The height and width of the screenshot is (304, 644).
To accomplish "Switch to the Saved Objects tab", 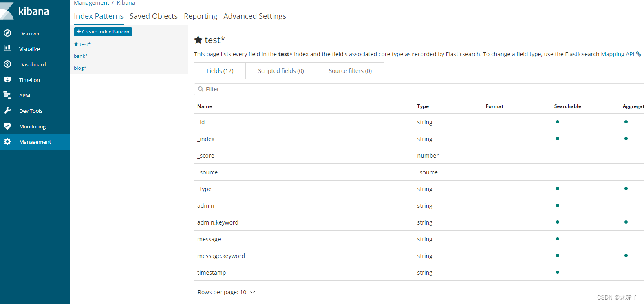I will 154,16.
